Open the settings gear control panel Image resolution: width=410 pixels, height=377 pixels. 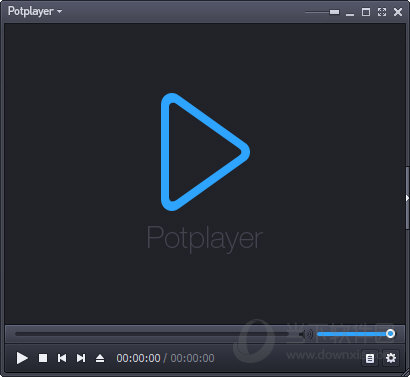click(x=391, y=358)
